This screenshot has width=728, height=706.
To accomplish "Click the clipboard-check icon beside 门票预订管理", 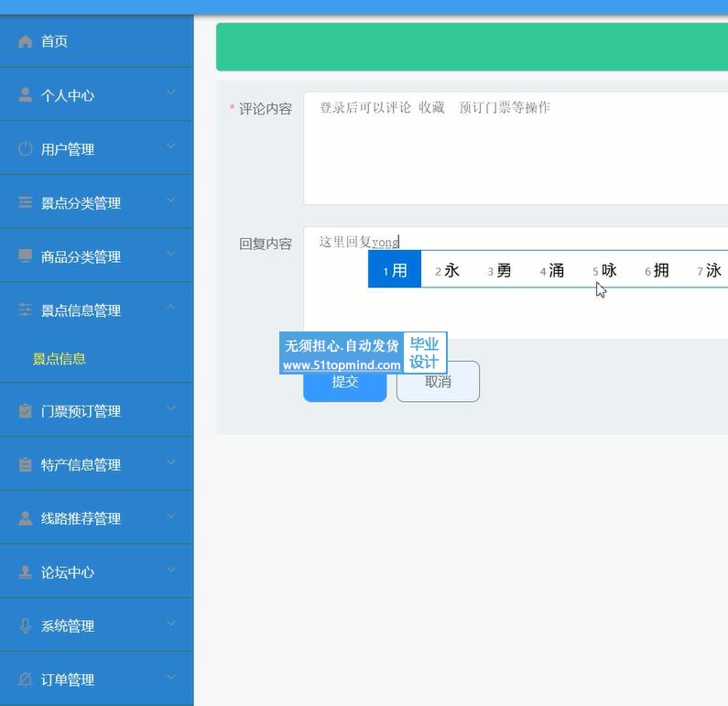I will tap(25, 411).
